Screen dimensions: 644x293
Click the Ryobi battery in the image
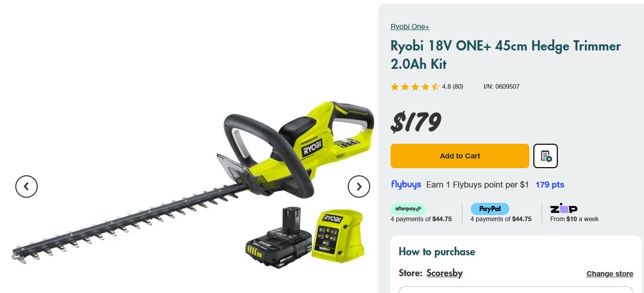point(278,238)
